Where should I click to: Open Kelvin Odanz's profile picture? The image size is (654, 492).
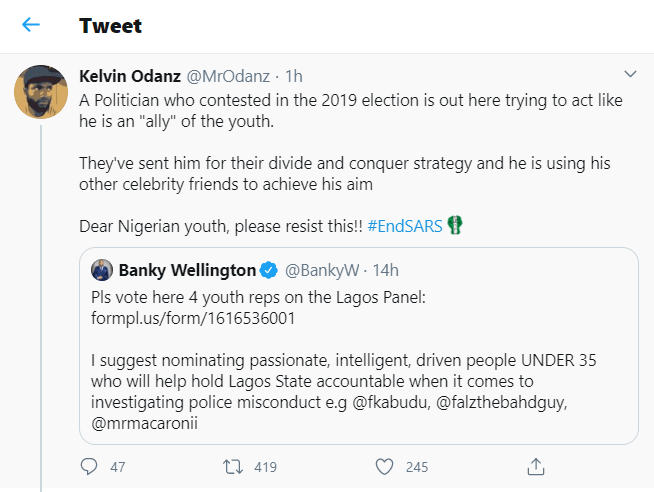[x=41, y=92]
